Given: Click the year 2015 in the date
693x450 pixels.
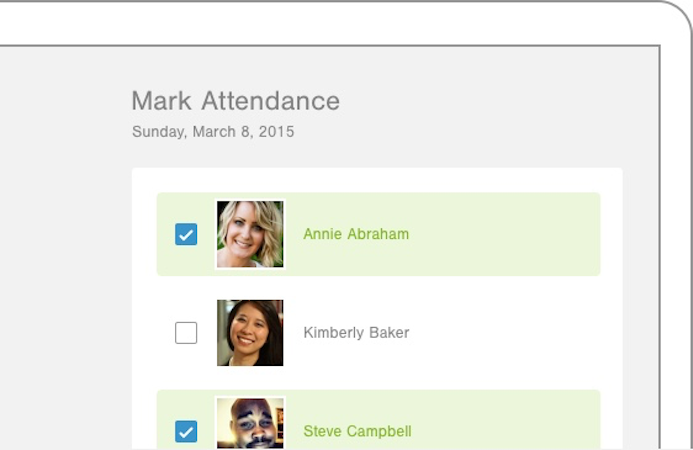Looking at the screenshot, I should (x=275, y=131).
